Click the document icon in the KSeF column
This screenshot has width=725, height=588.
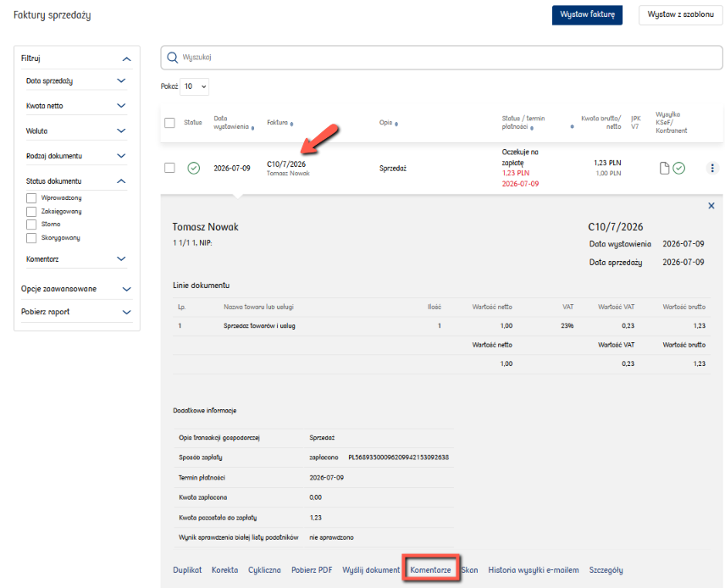click(x=664, y=168)
